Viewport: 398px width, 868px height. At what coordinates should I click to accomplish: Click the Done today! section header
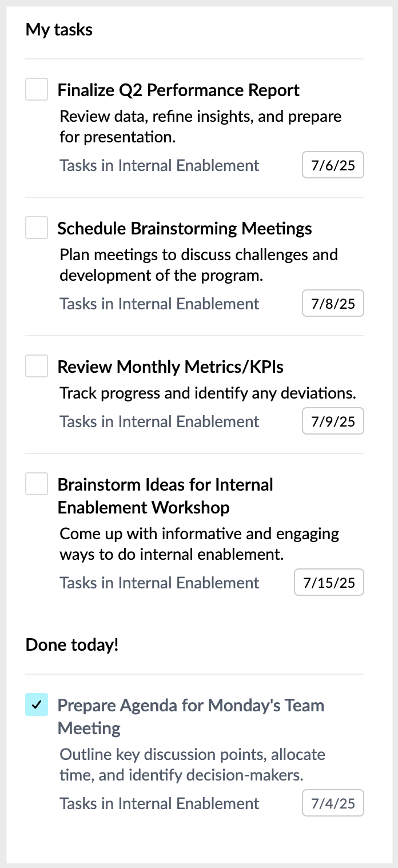71,644
